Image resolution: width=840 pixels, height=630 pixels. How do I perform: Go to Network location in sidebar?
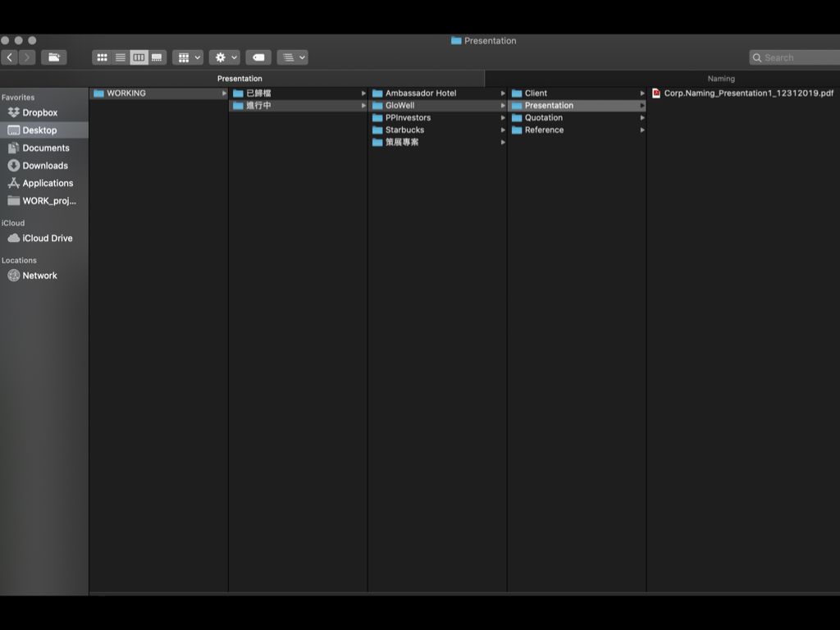coord(39,276)
